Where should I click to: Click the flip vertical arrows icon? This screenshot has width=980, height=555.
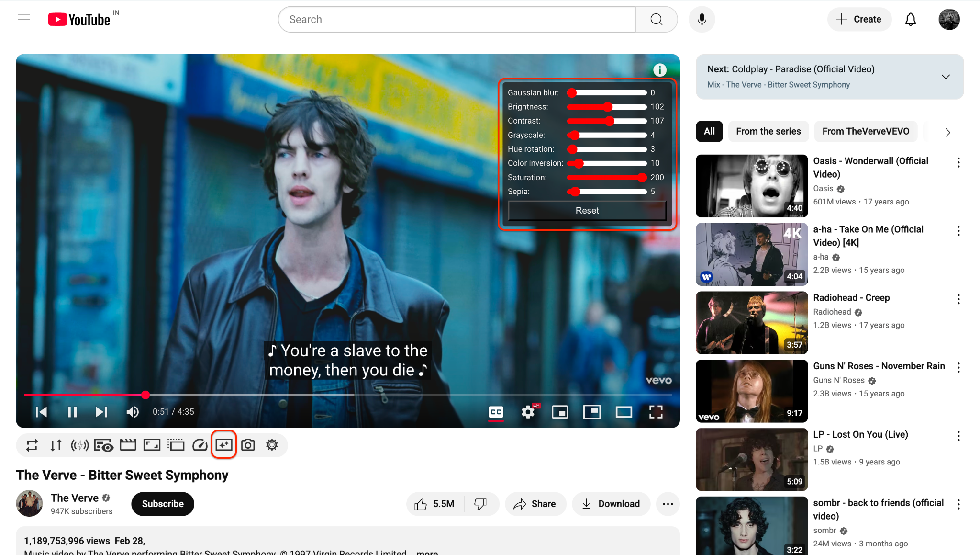pos(56,445)
